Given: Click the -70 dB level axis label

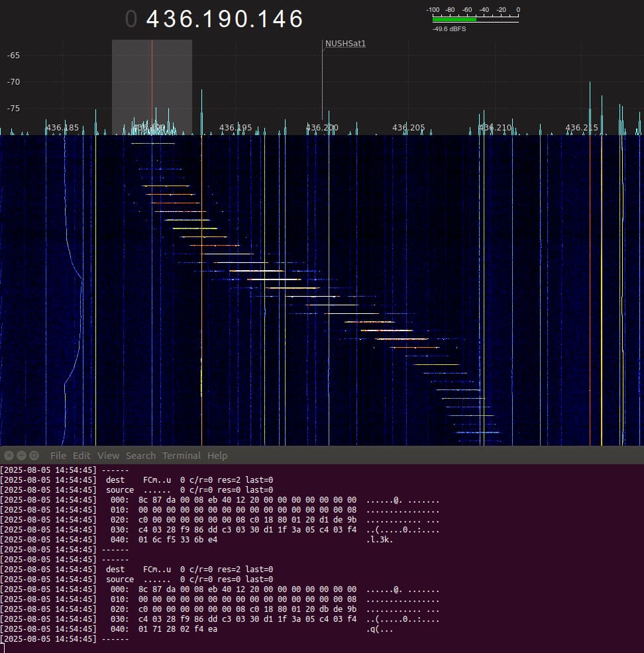Looking at the screenshot, I should (13, 82).
